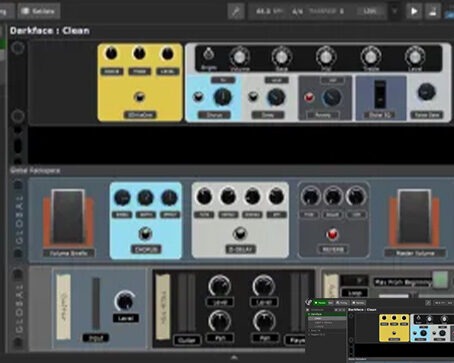Click third knob on global REVERB pedal
Screen dimensions: 454x363
point(356,196)
